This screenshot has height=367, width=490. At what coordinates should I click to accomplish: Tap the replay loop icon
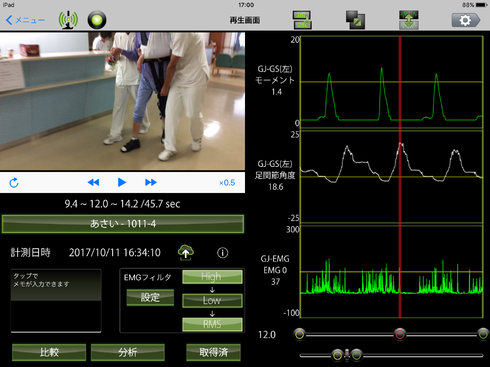click(14, 183)
